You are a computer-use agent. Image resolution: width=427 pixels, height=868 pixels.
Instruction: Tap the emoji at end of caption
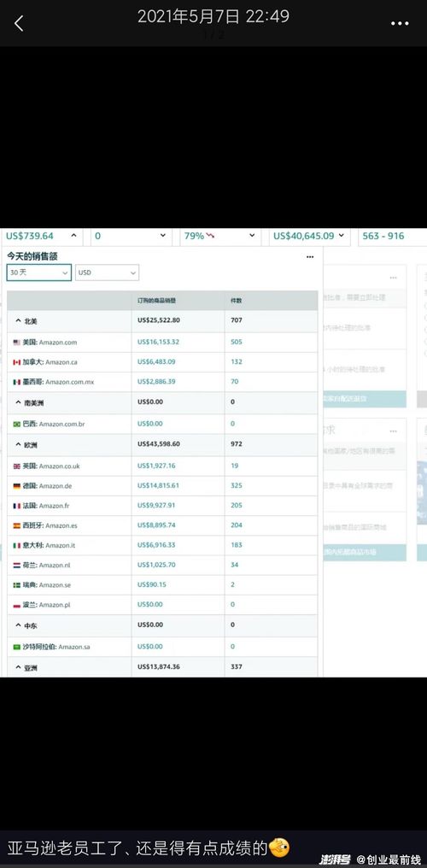pyautogui.click(x=278, y=847)
